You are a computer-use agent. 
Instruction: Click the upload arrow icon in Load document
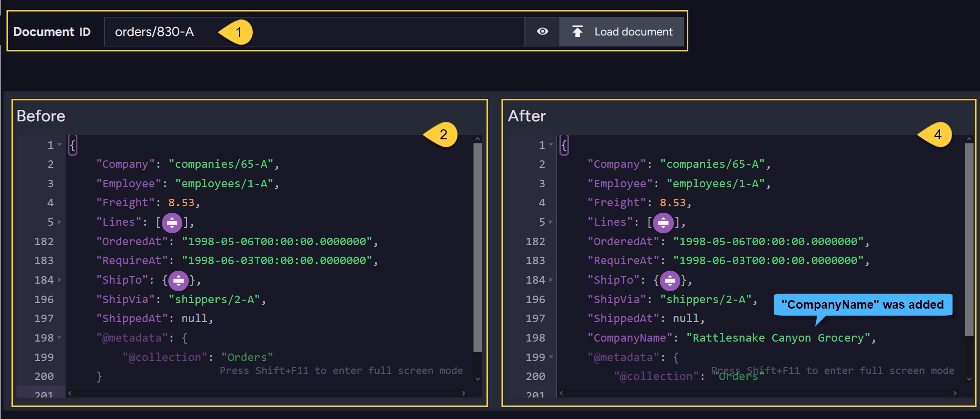[x=577, y=32]
